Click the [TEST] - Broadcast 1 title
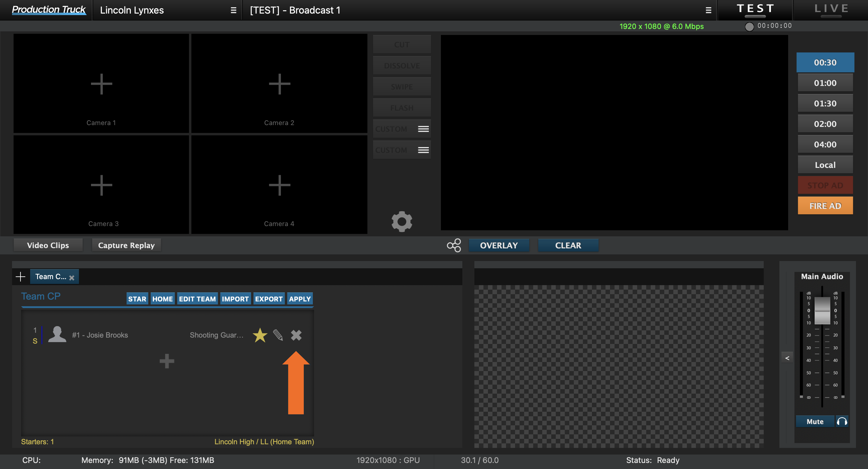Image resolution: width=868 pixels, height=469 pixels. 295,11
